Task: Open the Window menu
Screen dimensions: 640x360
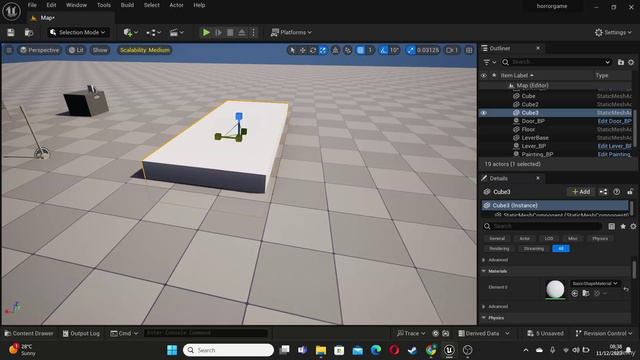Action: [x=76, y=5]
